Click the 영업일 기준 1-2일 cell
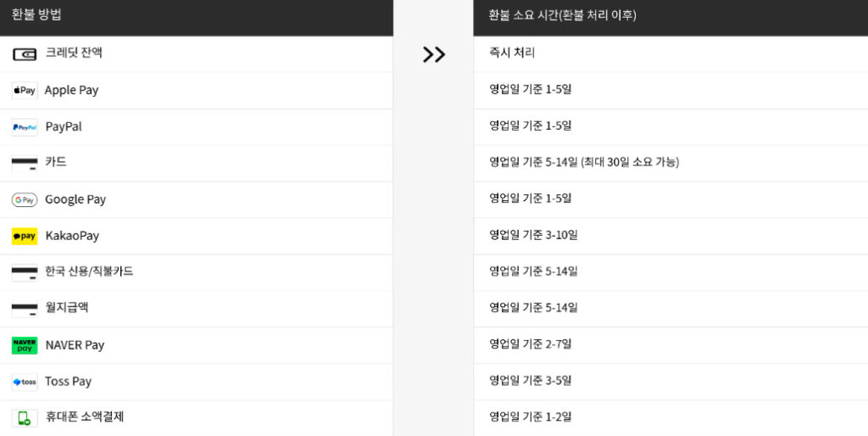 point(671,417)
